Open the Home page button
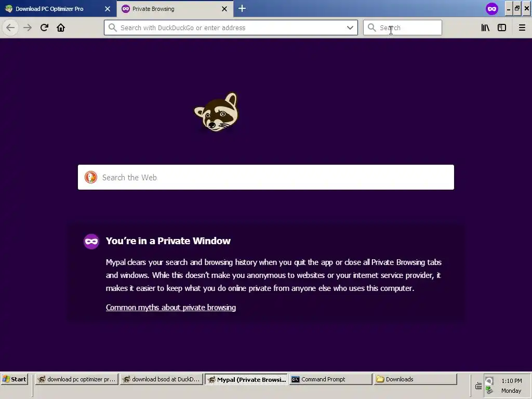 tap(61, 28)
